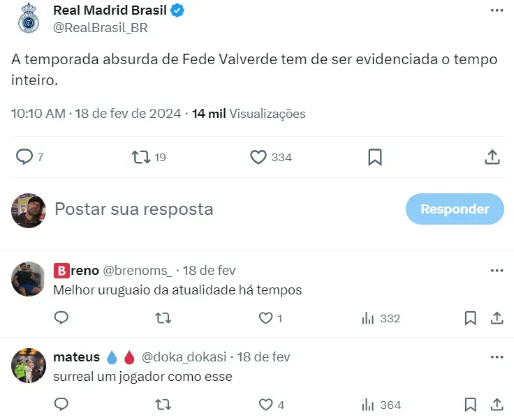Reply to Breno's comment
Screen dimensions: 514x420
coord(61,318)
